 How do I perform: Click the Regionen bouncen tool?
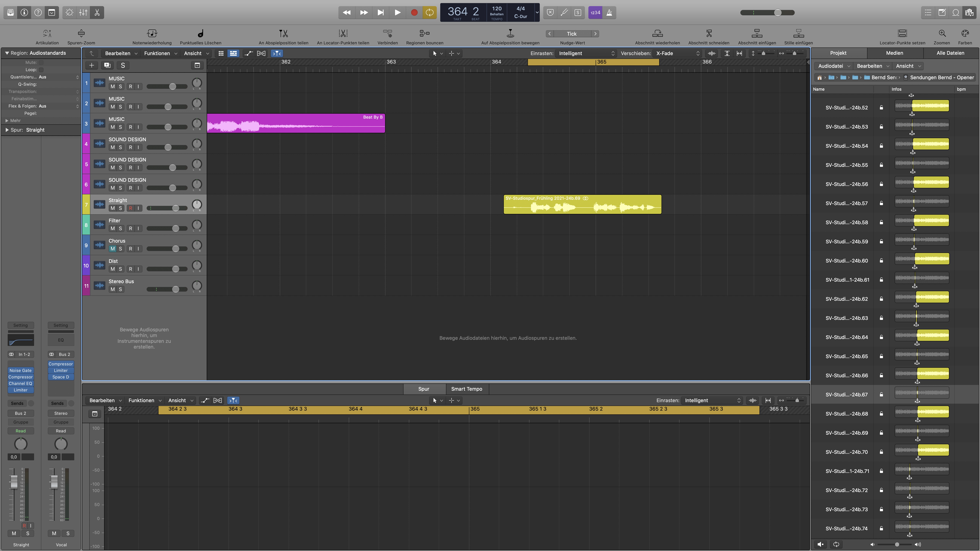click(x=425, y=33)
